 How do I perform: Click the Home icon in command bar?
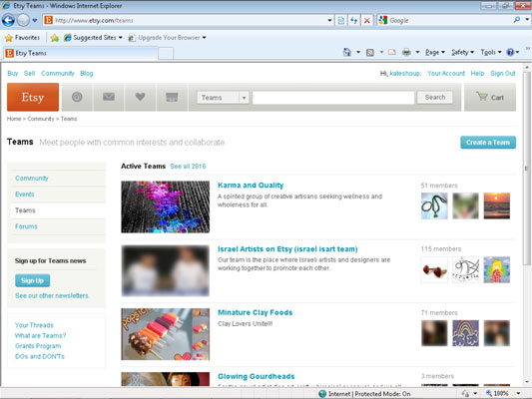[346, 52]
